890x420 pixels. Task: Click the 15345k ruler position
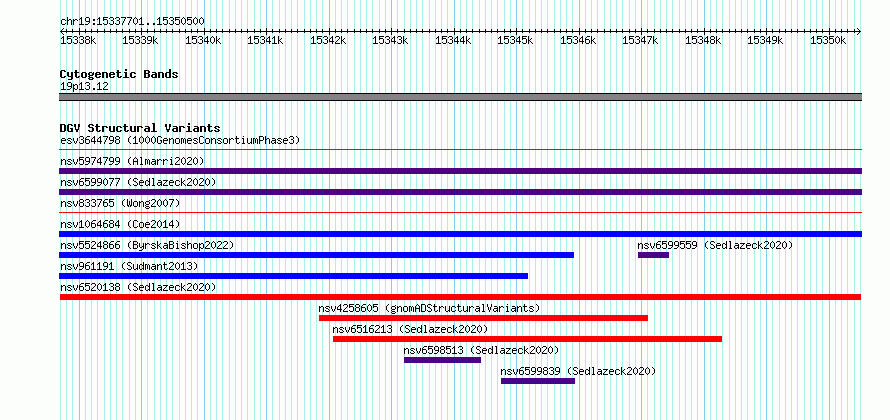515,40
